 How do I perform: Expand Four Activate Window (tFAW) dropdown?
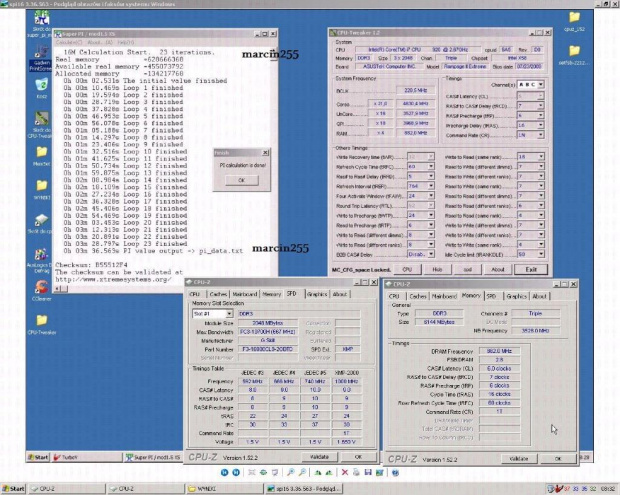tap(431, 196)
